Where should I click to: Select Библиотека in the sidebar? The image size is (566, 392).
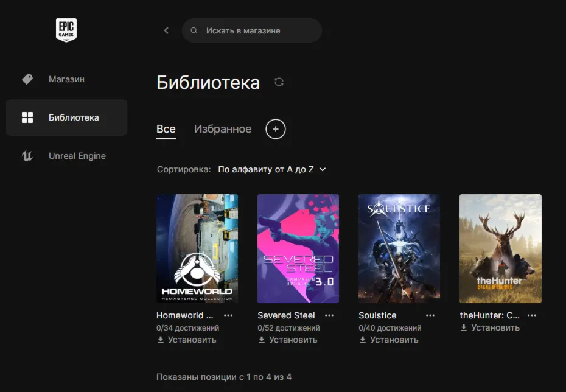point(66,117)
